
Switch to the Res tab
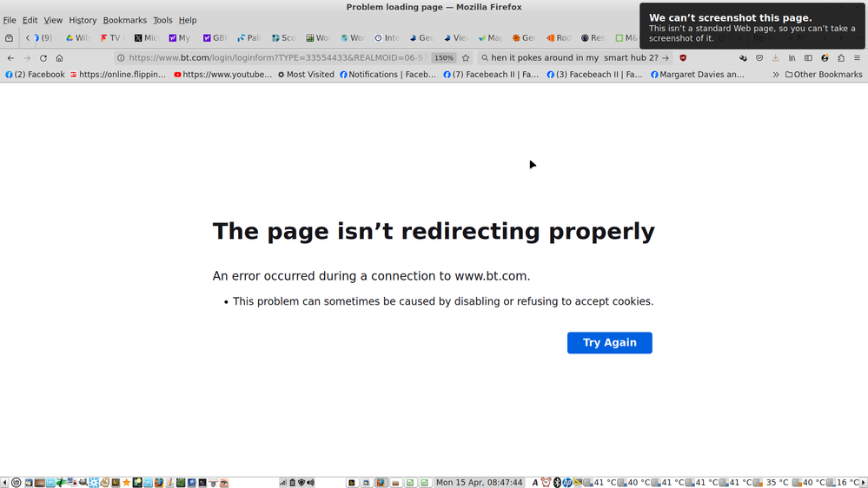[x=593, y=38]
